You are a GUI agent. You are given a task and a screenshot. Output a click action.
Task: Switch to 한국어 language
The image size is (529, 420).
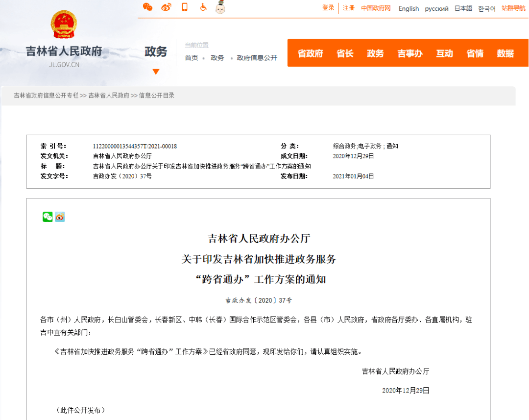[487, 8]
